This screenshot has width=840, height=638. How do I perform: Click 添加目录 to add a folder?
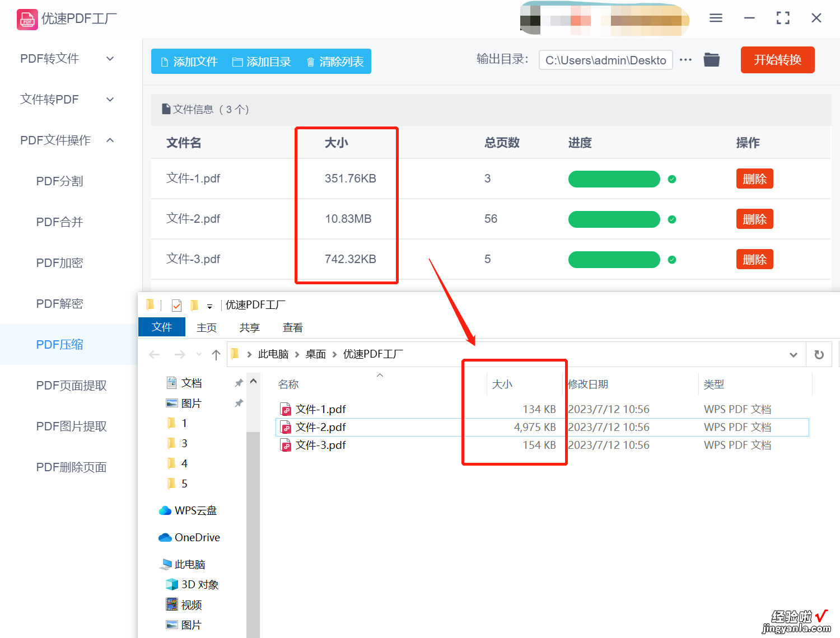coord(262,62)
